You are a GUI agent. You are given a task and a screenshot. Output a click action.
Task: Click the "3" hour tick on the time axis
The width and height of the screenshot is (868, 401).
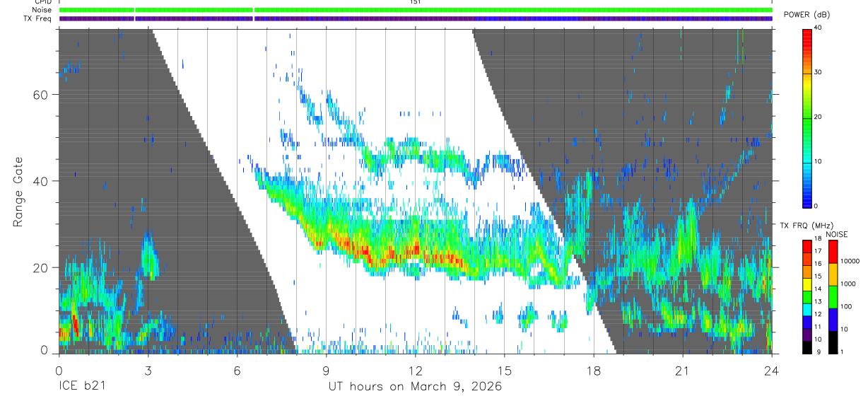pos(148,371)
